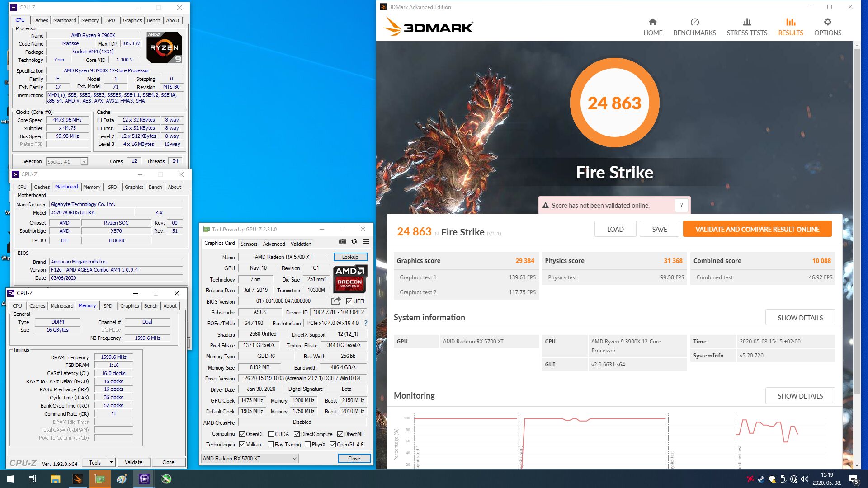
Task: Toggle DirectCompute checkbox
Action: pos(297,434)
